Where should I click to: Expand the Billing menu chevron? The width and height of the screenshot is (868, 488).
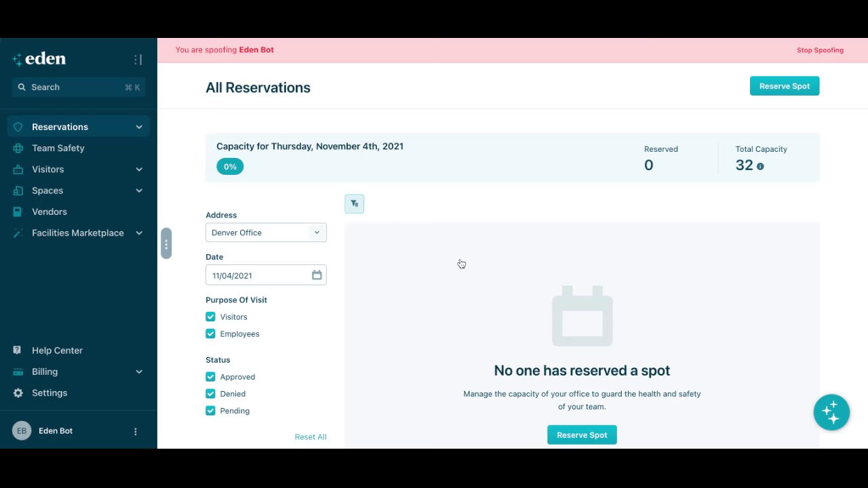[x=139, y=371]
